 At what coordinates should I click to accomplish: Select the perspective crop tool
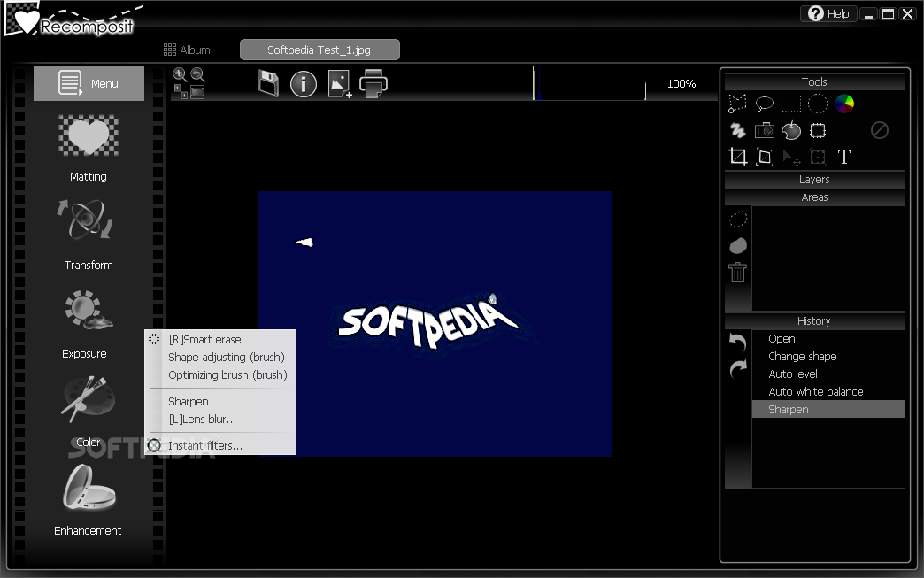tap(765, 157)
